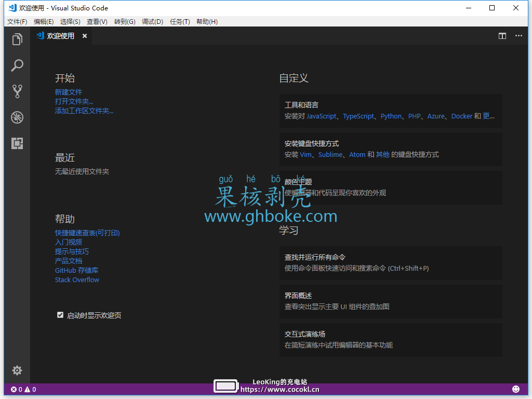Screen dimensions: 532x399
Task: Open the Debug view icon
Action: pos(17,117)
